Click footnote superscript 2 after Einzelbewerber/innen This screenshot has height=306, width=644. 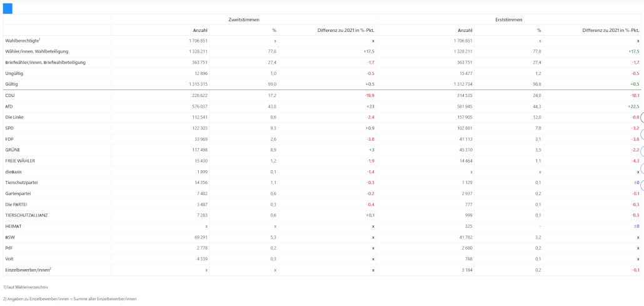[50, 268]
